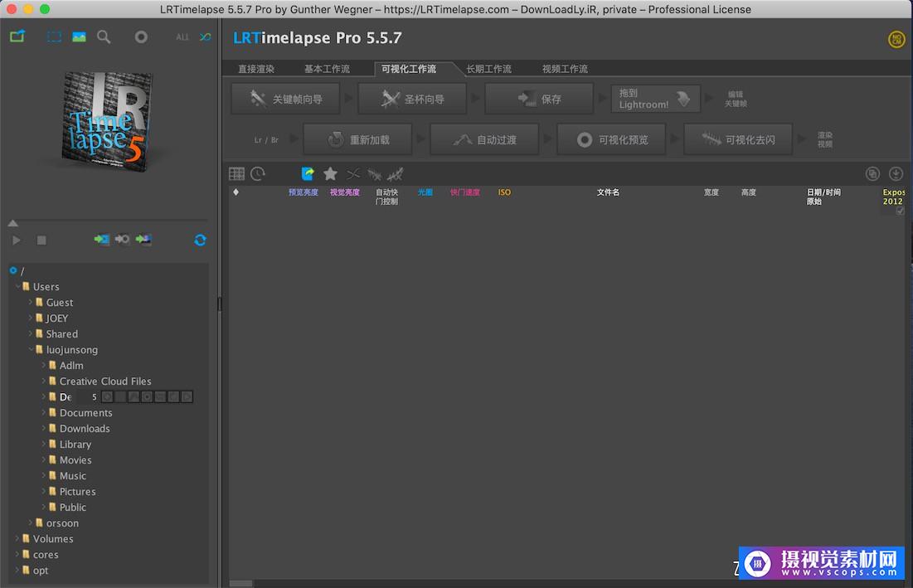The height and width of the screenshot is (588, 913).
Task: Click the grey arrow with ring icon
Action: 122,240
